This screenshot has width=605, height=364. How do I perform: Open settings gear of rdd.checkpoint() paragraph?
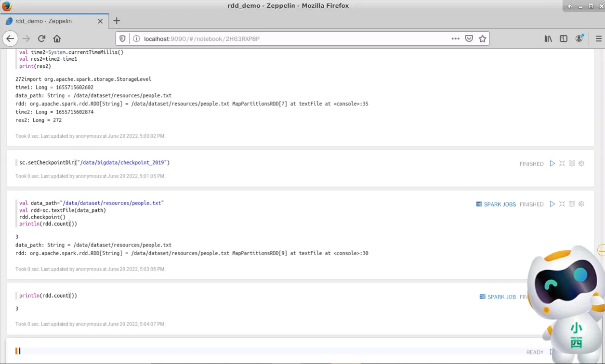coord(581,204)
